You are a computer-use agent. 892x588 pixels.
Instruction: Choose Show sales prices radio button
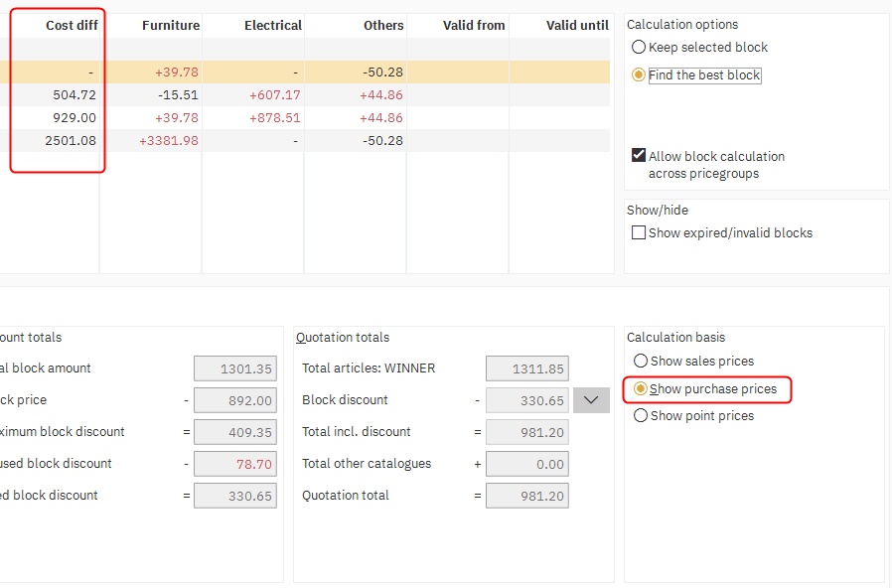coord(641,362)
